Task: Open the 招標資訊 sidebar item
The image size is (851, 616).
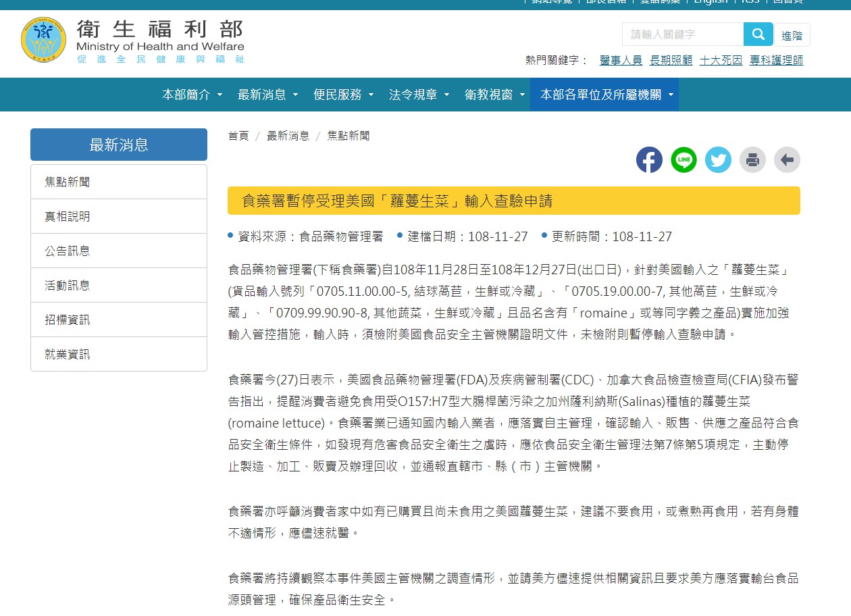Action: [119, 319]
